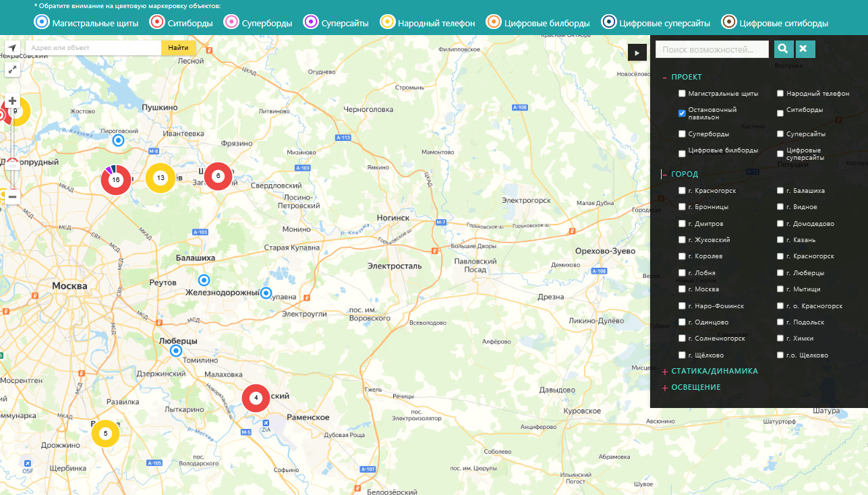
Task: Check the г. Королев city filter
Action: pos(682,256)
